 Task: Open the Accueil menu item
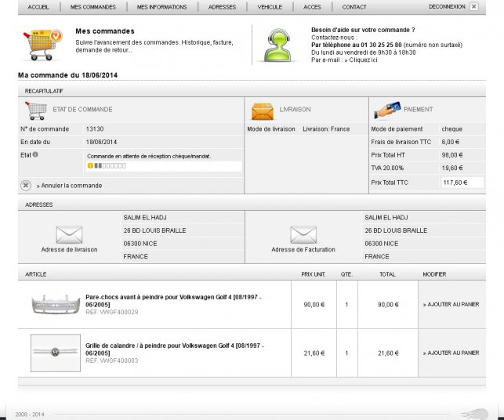(x=38, y=7)
